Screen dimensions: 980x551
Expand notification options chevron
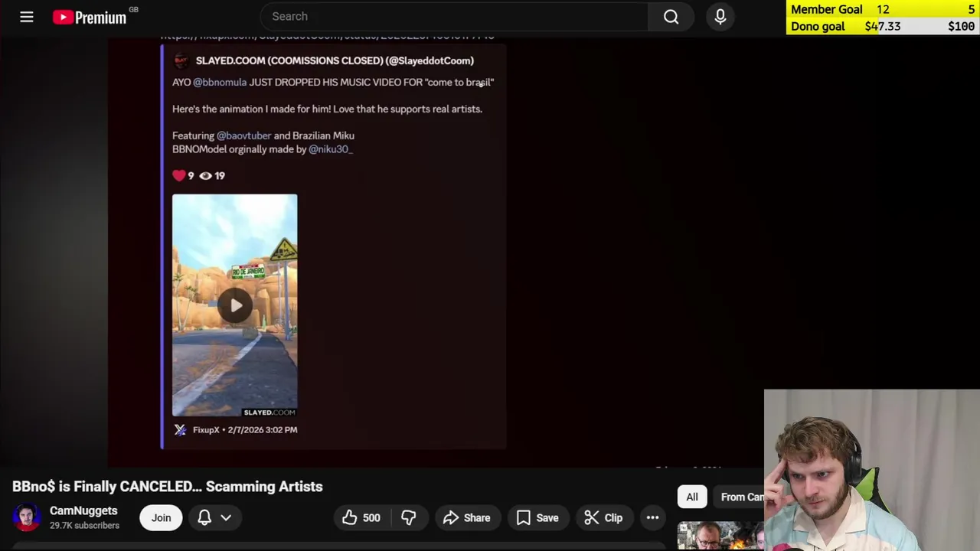coord(226,517)
